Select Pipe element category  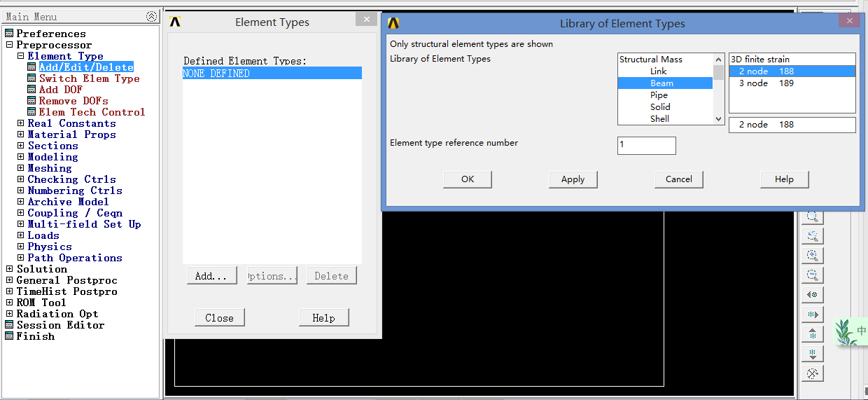point(665,95)
